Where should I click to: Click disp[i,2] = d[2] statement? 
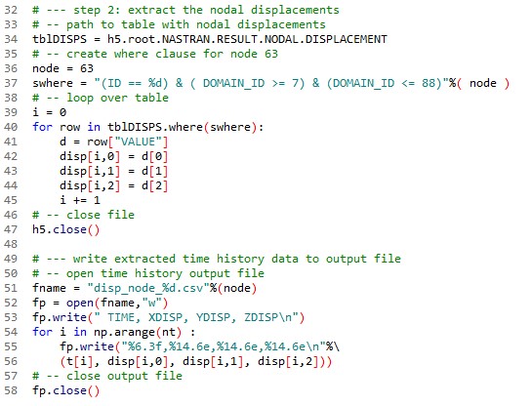pos(113,185)
